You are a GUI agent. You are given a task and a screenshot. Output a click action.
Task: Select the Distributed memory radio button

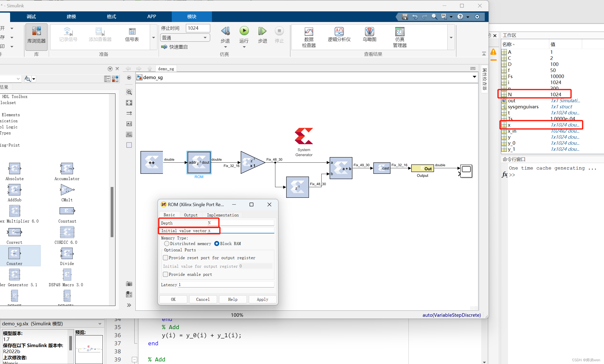[x=167, y=244]
